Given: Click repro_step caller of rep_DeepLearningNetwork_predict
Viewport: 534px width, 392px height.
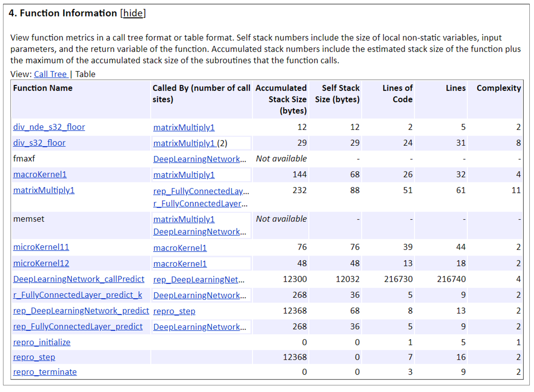Looking at the screenshot, I should pos(174,311).
